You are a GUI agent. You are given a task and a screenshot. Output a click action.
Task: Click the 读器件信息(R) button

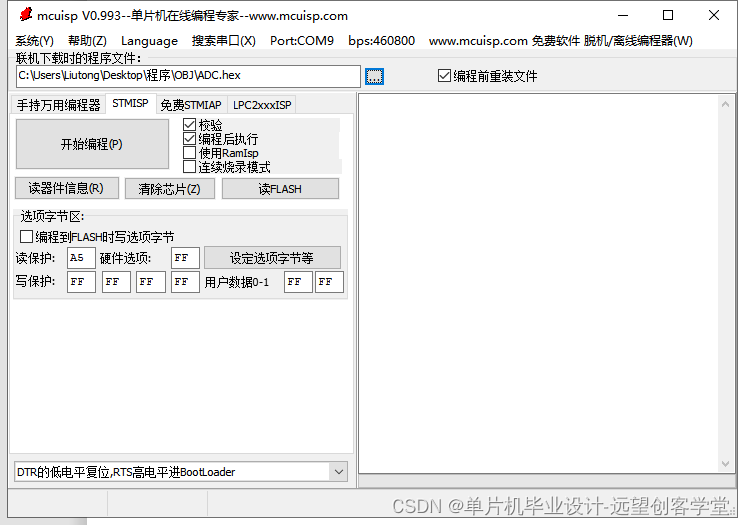coord(67,189)
